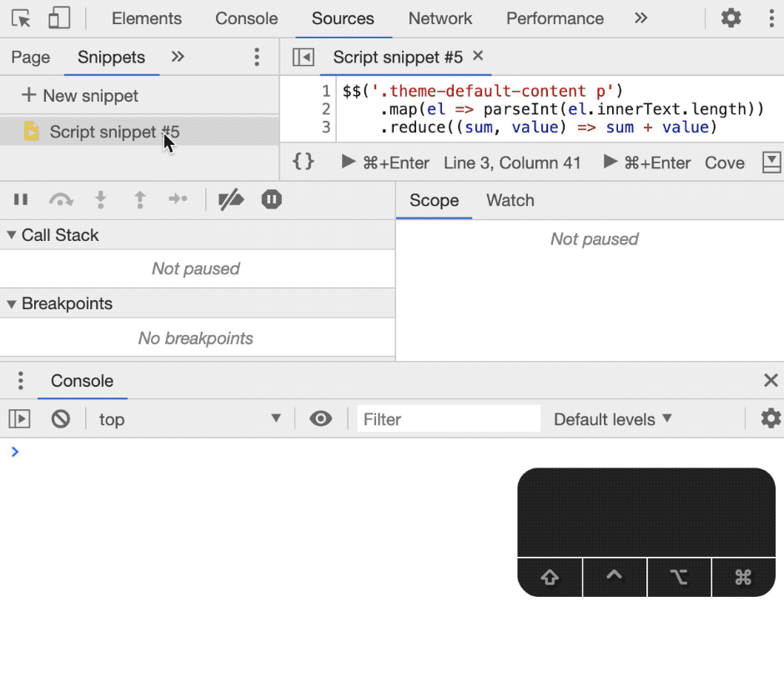This screenshot has width=784, height=691.
Task: Select the Watch tab
Action: (510, 200)
